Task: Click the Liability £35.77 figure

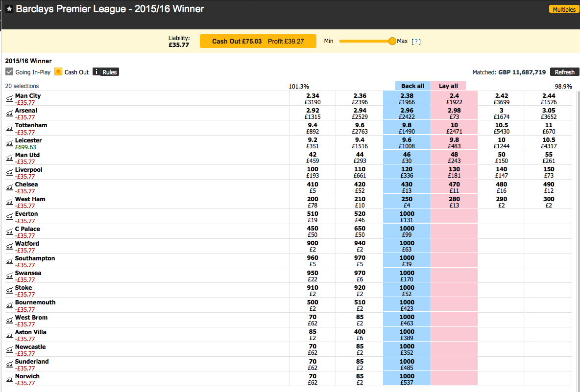Action: click(x=179, y=45)
